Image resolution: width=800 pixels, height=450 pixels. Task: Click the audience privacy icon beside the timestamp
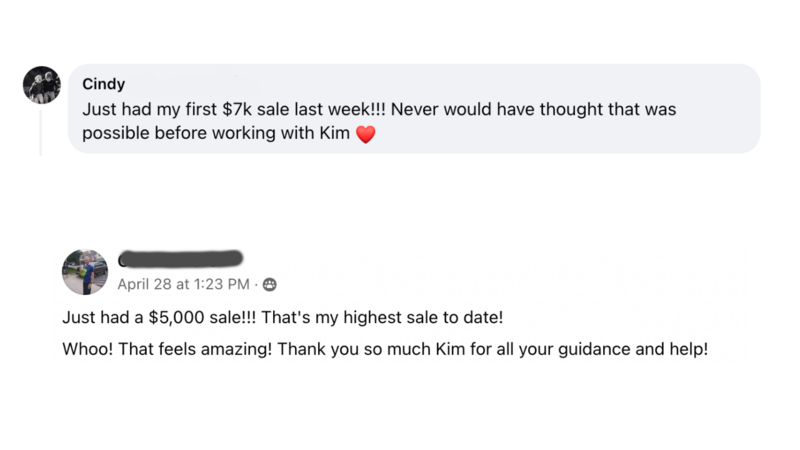(x=269, y=284)
